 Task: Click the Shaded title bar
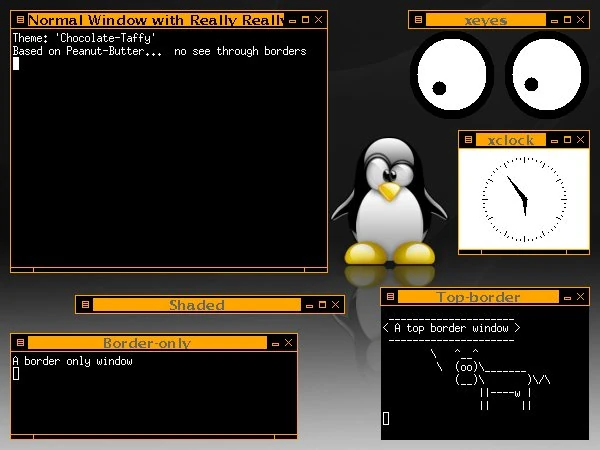(197, 305)
